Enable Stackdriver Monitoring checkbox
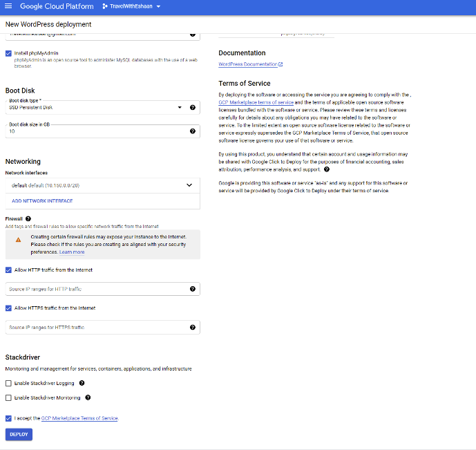The width and height of the screenshot is (476, 450). coord(8,397)
